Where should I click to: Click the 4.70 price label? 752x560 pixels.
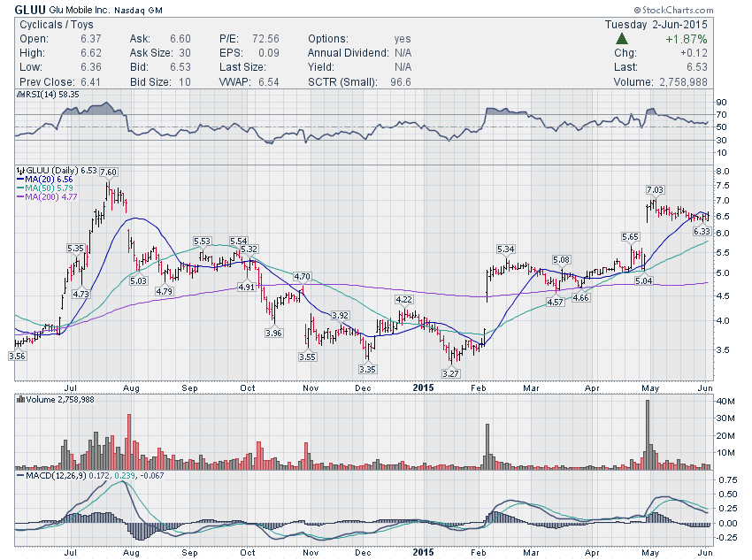[303, 277]
